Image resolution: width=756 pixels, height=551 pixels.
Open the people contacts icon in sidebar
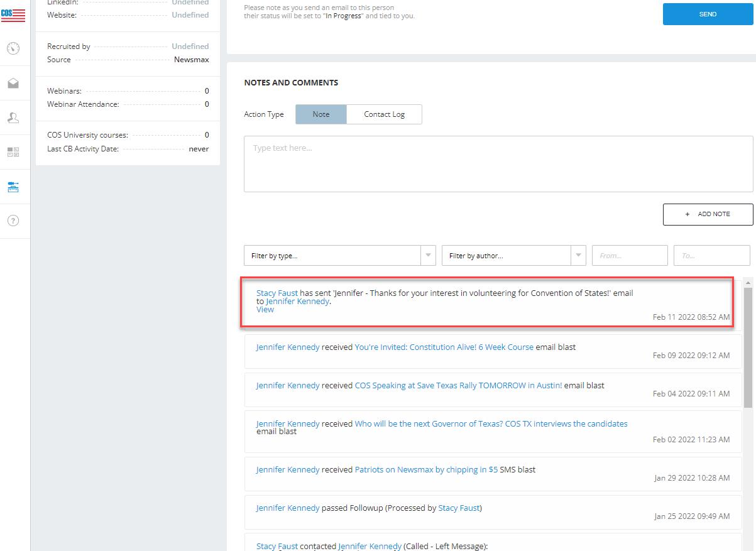(x=13, y=117)
